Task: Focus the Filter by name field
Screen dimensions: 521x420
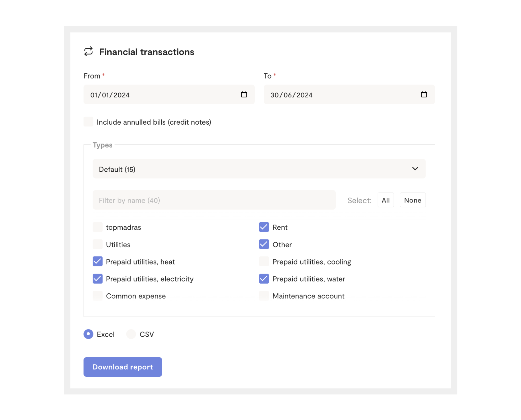Action: pyautogui.click(x=214, y=200)
